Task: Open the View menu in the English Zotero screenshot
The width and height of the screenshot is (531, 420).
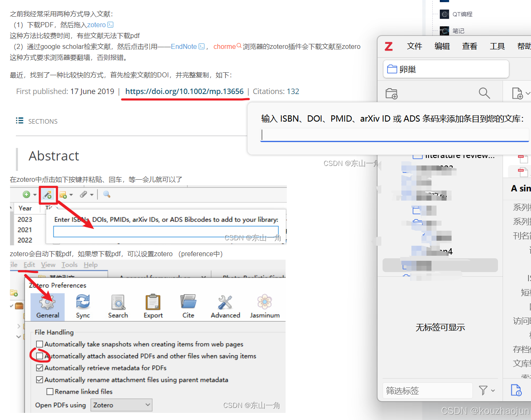Action: click(x=48, y=265)
